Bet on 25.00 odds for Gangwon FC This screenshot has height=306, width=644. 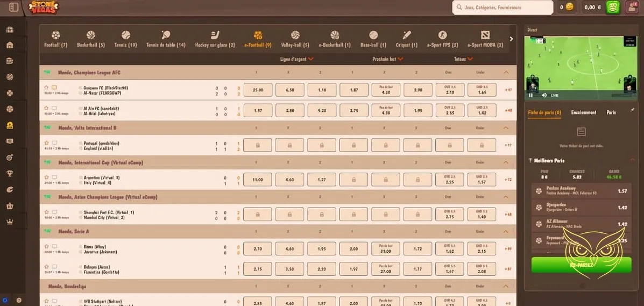tap(258, 90)
